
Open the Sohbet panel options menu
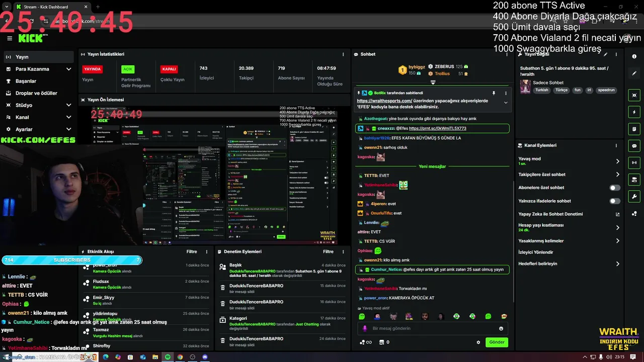[x=507, y=54]
